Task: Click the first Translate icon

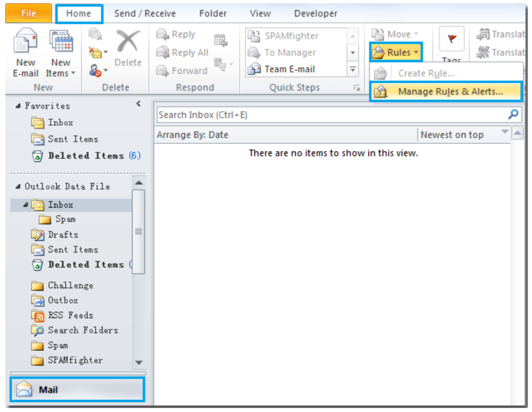Action: (x=483, y=34)
